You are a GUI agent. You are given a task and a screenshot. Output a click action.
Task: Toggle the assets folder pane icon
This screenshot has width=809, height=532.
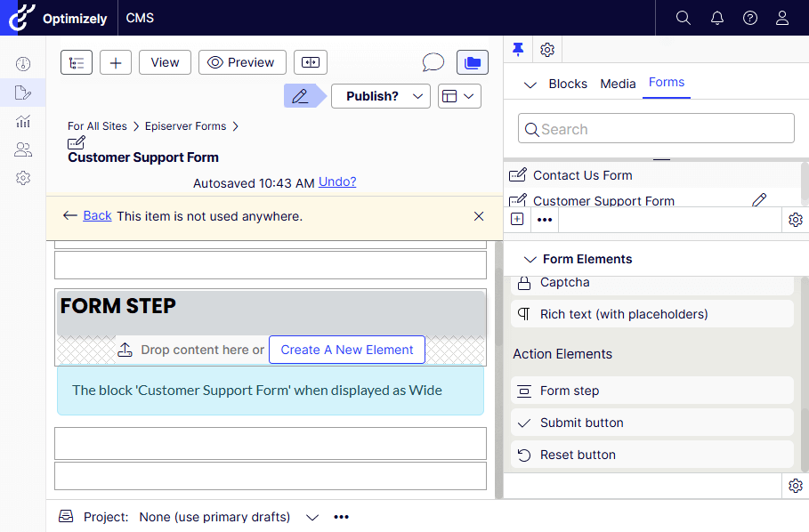(x=473, y=62)
